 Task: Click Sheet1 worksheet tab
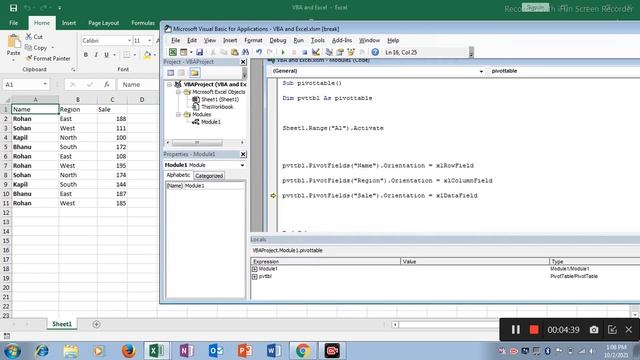pos(62,324)
